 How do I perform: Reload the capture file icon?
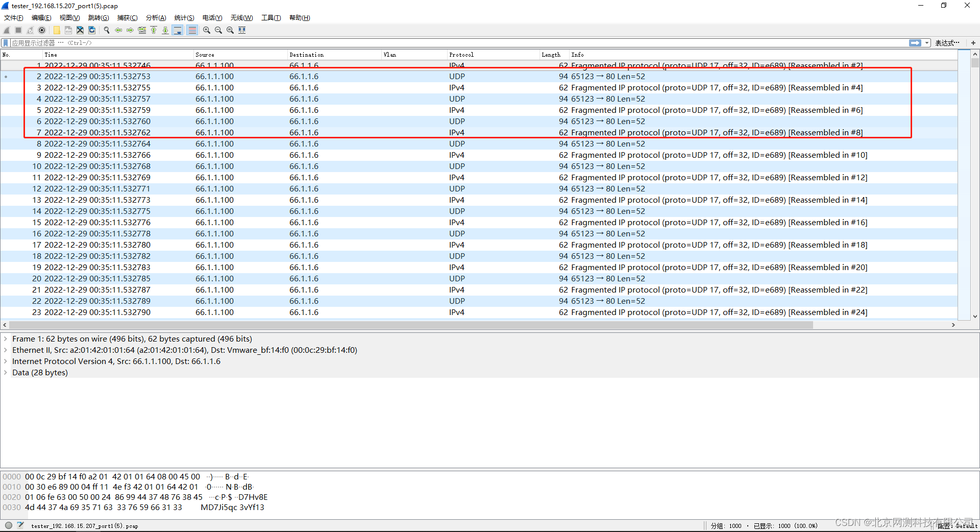92,30
